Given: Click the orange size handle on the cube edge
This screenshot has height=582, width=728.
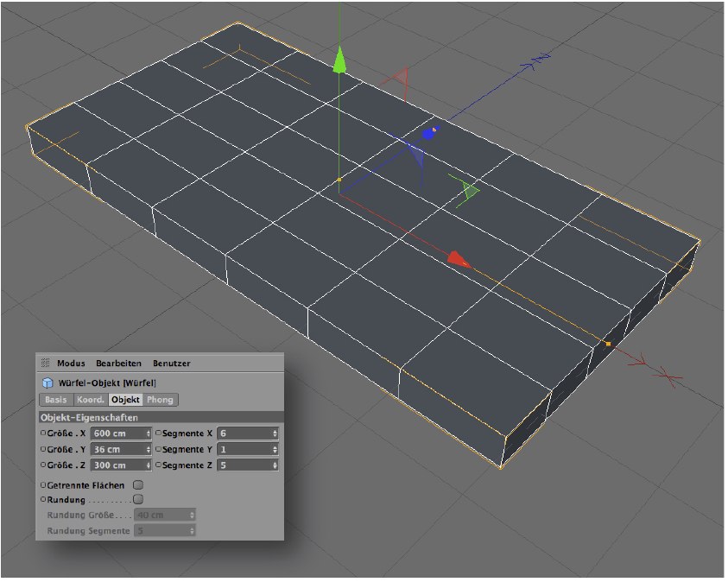Looking at the screenshot, I should coord(608,344).
